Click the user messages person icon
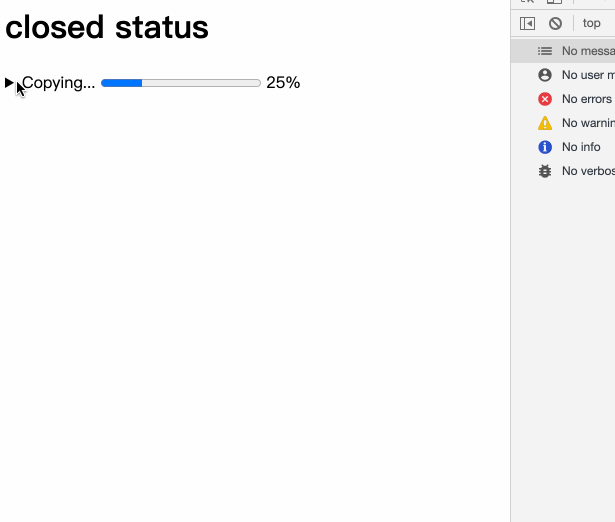This screenshot has height=522, width=615. point(545,75)
